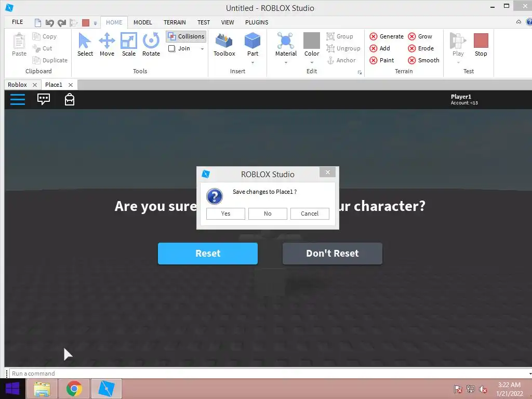Image resolution: width=532 pixels, height=399 pixels.
Task: Expand the Material dropdown arrow
Action: [x=286, y=62]
